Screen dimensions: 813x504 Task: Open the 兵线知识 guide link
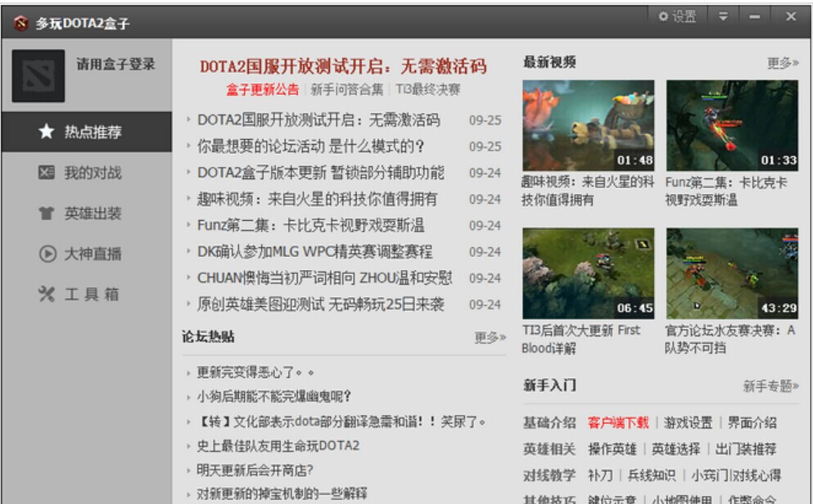coord(652,475)
